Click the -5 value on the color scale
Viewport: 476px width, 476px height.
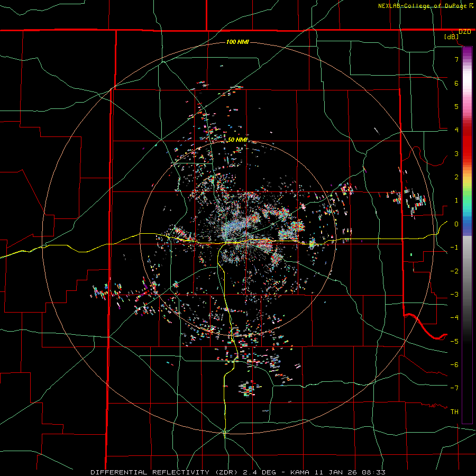454,342
